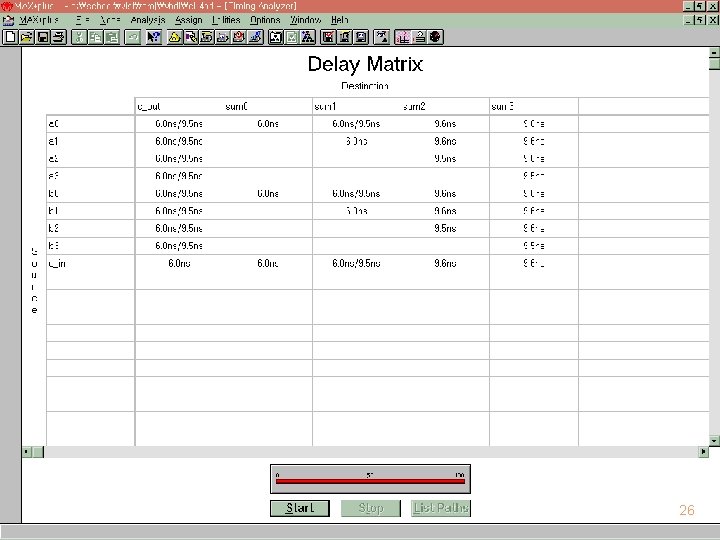Click Project Save and Compile icon

click(344, 37)
